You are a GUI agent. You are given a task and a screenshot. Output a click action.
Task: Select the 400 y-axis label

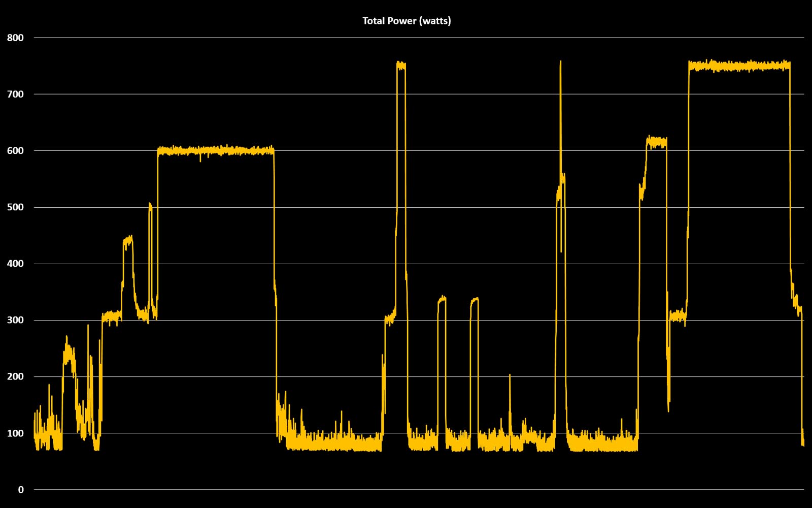[15, 264]
